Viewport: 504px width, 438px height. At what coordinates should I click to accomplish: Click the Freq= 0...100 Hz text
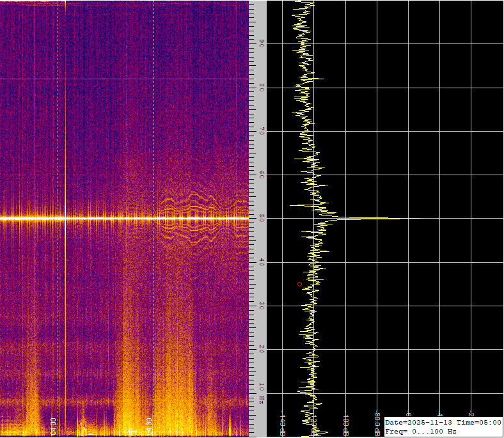[420, 431]
